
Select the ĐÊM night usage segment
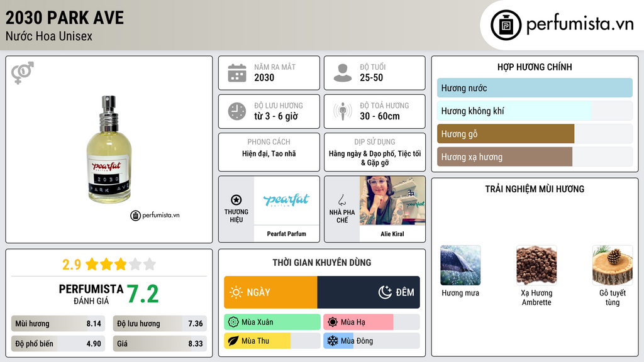369,292
